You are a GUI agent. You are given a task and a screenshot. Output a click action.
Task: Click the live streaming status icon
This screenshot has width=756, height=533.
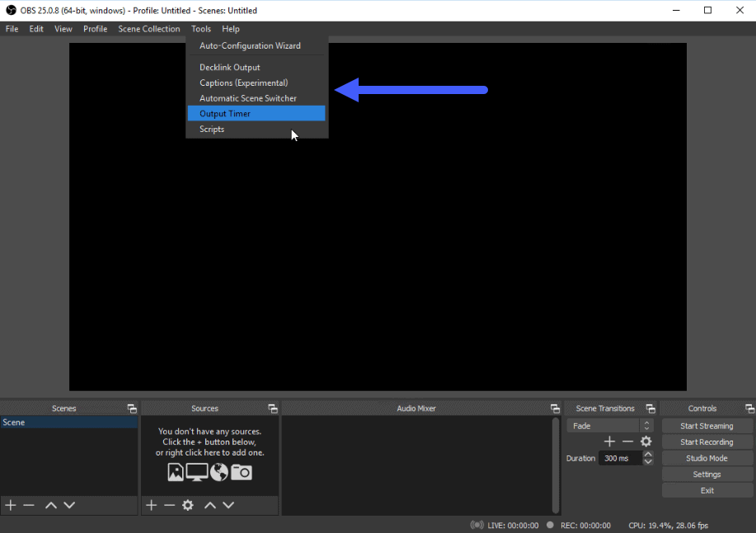[x=477, y=525]
